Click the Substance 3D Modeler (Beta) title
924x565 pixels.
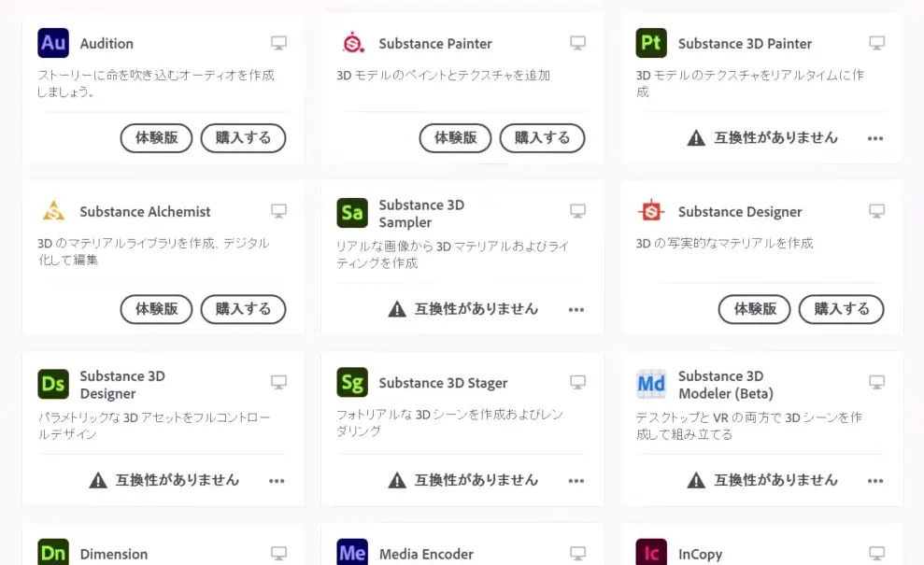(x=725, y=385)
